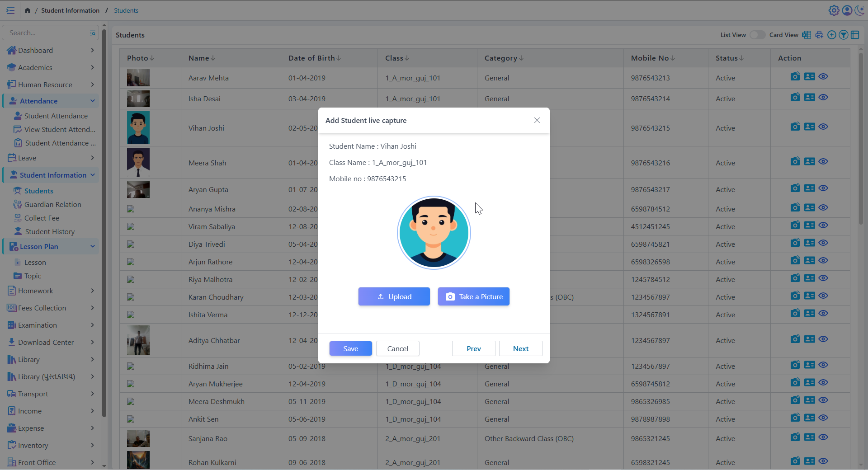The width and height of the screenshot is (868, 470).
Task: Click the eye icon for Sanjana Rao
Action: [x=823, y=437]
